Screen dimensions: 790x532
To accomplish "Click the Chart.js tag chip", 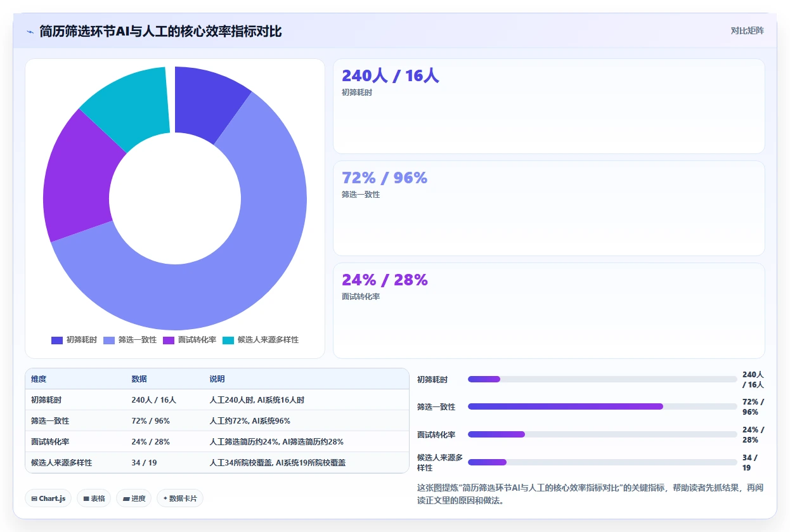I will [48, 498].
